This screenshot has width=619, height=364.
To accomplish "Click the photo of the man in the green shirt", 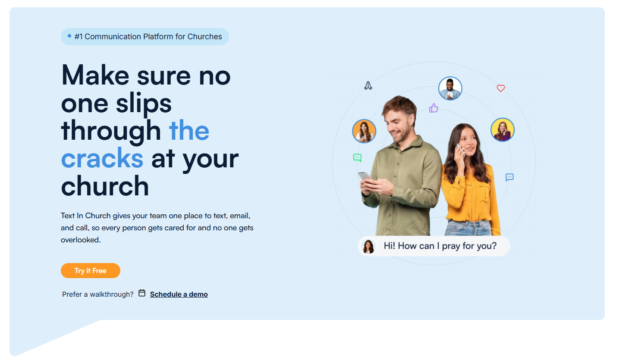I will (400, 166).
